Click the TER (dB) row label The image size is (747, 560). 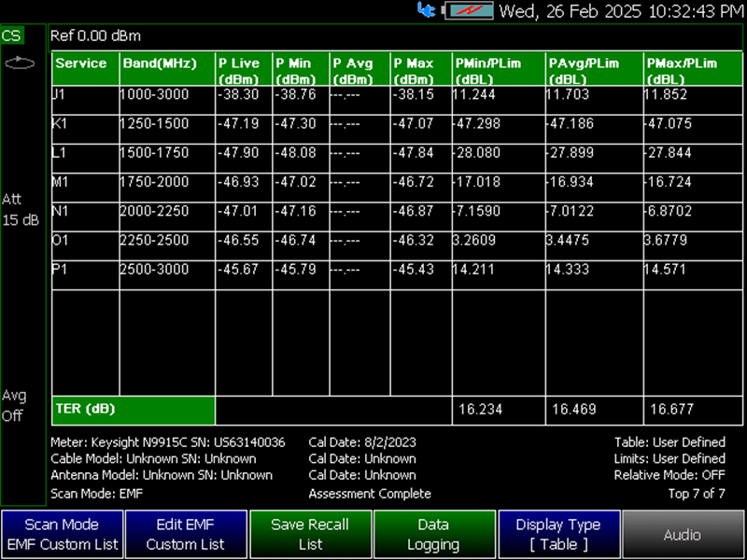(x=134, y=410)
